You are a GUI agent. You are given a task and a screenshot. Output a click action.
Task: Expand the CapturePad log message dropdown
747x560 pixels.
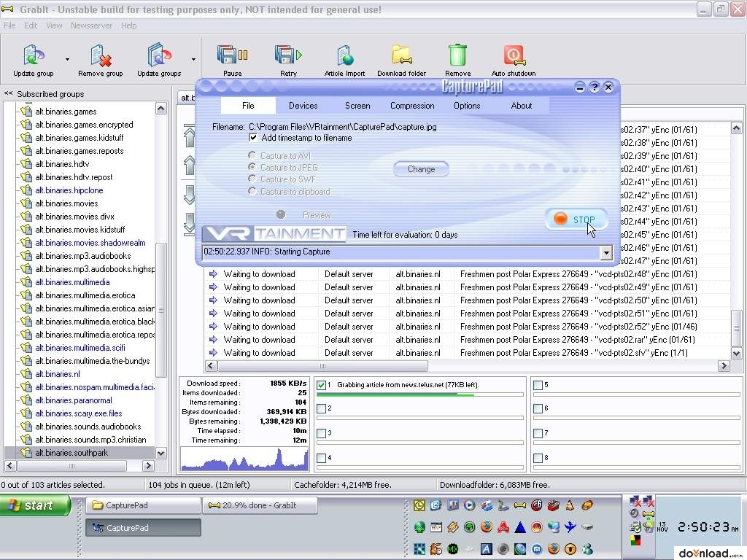click(x=606, y=253)
